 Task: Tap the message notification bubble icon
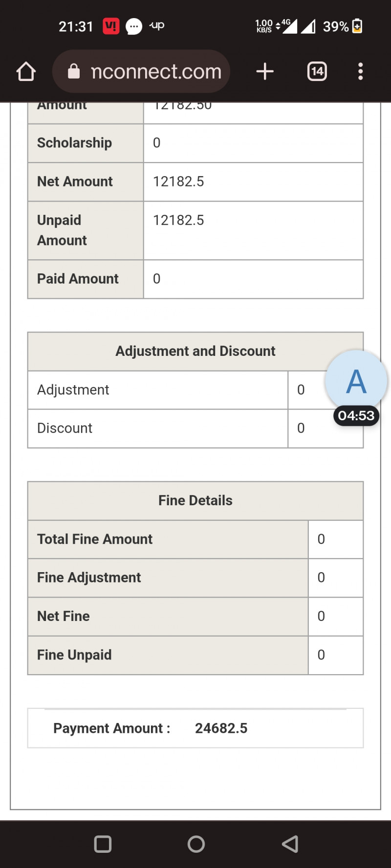pos(133,26)
